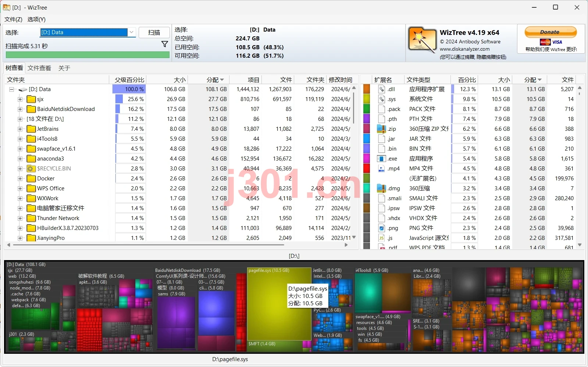Select the sjx folder icon
The image size is (588, 367).
click(31, 99)
